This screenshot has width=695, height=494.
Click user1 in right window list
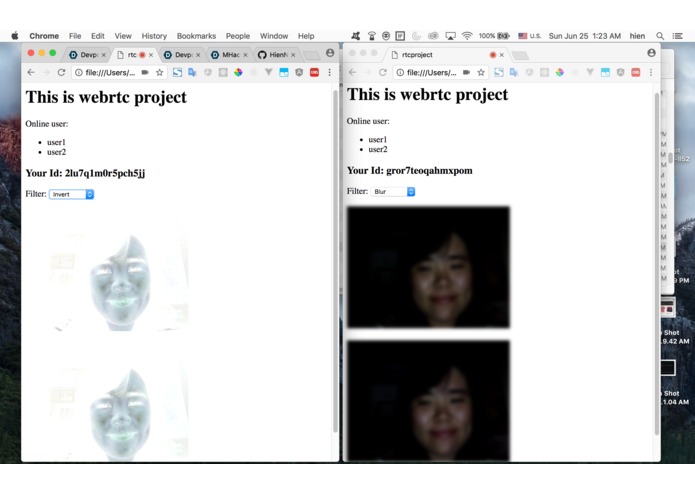pos(378,140)
